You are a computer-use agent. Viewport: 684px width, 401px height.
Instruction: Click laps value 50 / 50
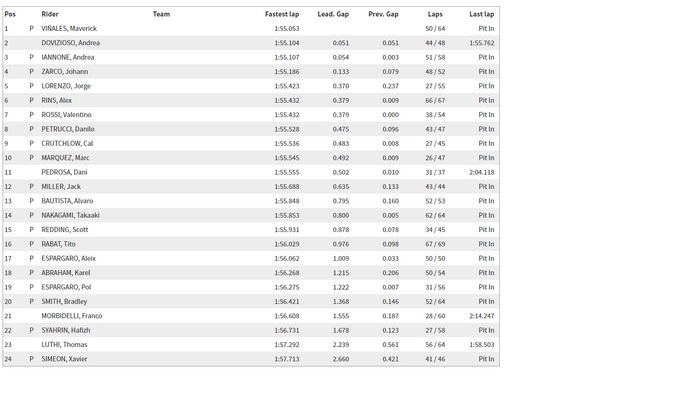coord(435,259)
